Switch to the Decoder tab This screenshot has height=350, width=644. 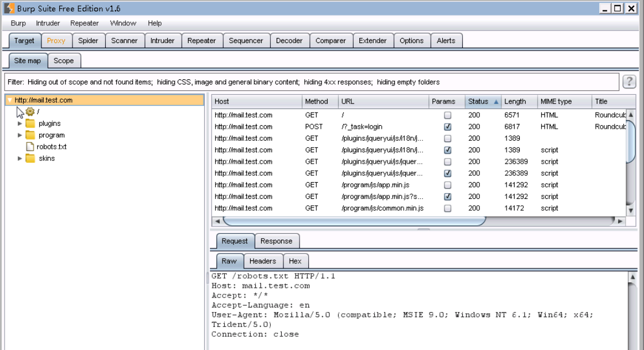click(x=289, y=41)
